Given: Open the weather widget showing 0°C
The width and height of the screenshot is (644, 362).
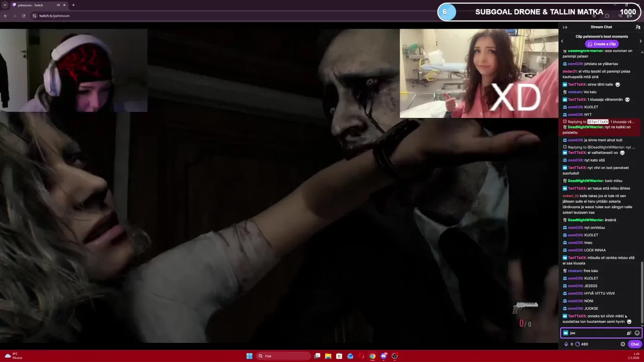Looking at the screenshot, I should 14,356.
